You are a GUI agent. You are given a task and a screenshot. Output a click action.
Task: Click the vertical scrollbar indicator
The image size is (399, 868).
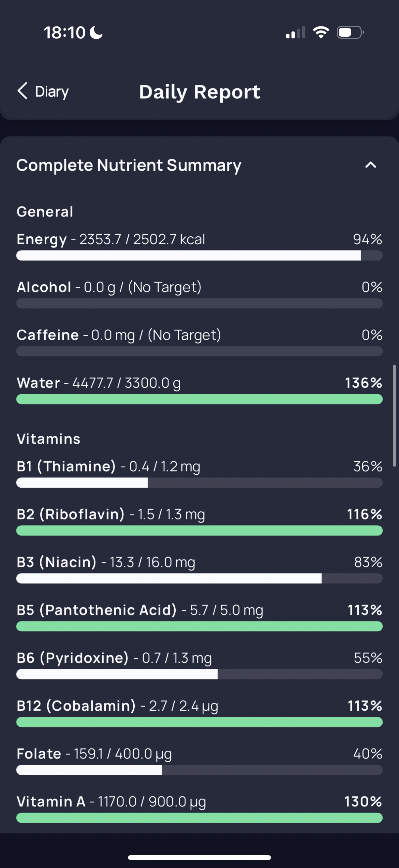pos(394,415)
